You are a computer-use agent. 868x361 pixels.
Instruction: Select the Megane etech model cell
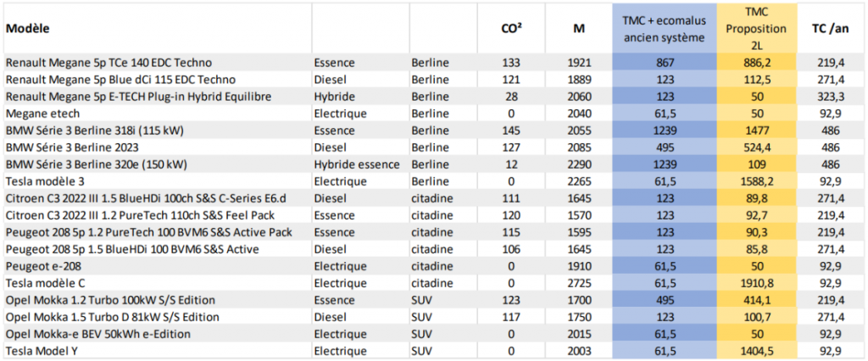[x=42, y=113]
